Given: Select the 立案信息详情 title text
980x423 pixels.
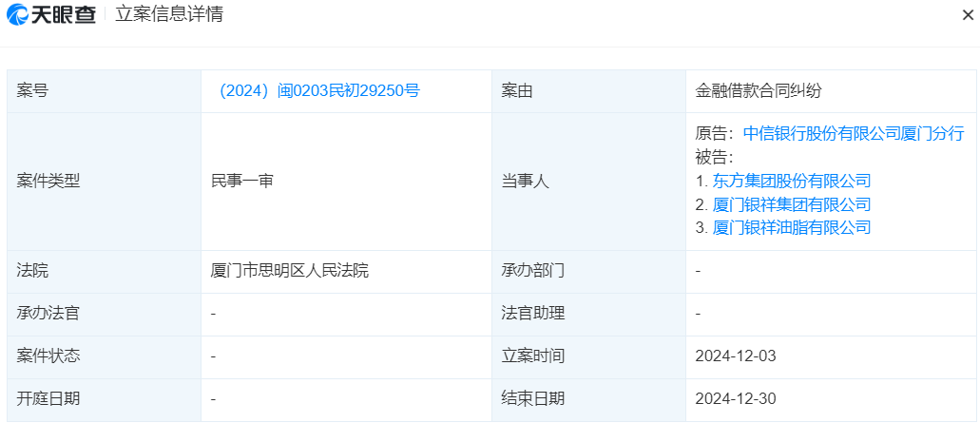Looking at the screenshot, I should pos(169,14).
